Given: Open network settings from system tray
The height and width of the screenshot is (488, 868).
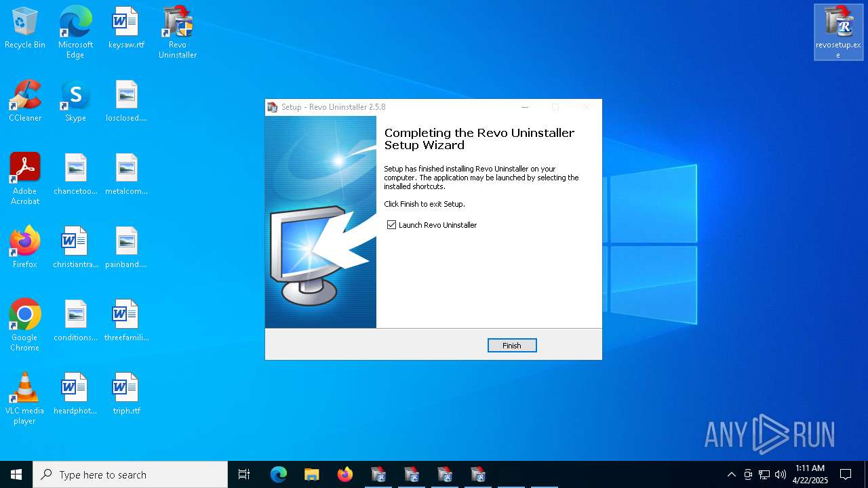Looking at the screenshot, I should [x=764, y=474].
